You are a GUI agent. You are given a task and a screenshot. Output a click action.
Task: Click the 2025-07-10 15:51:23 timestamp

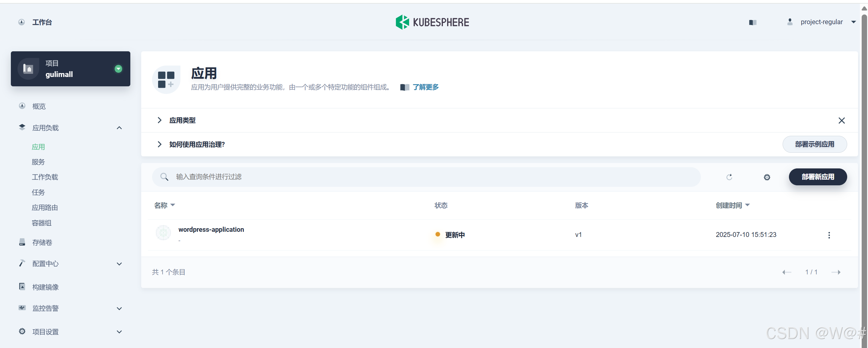746,235
